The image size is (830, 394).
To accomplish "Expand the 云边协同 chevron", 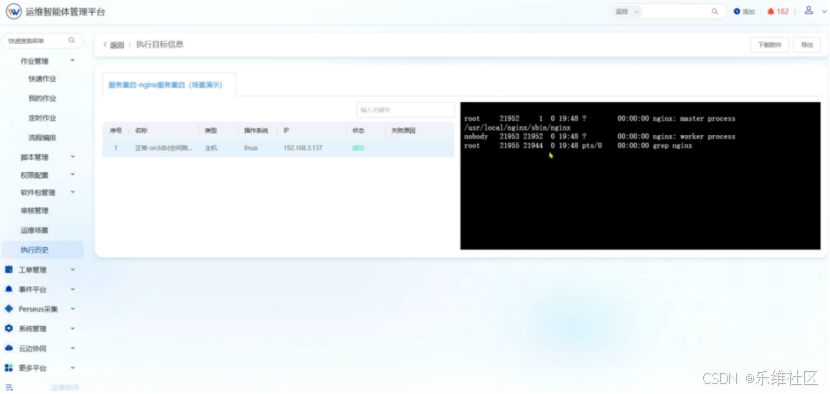I will [73, 348].
